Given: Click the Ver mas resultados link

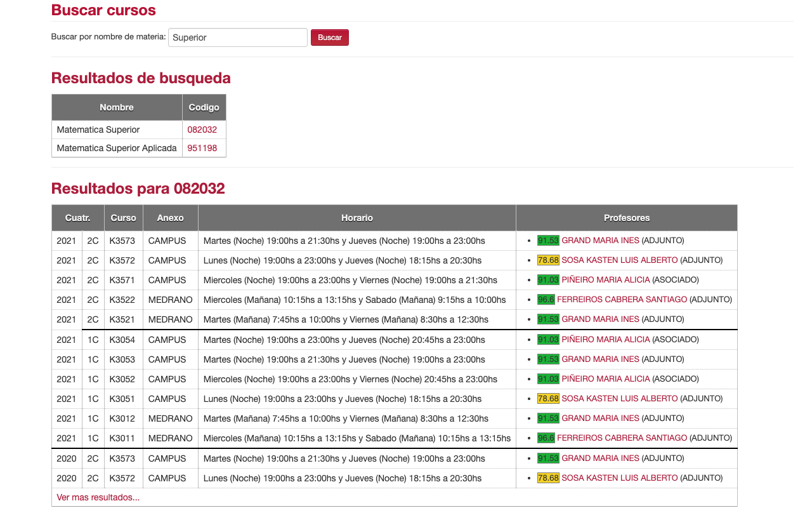Looking at the screenshot, I should [97, 497].
